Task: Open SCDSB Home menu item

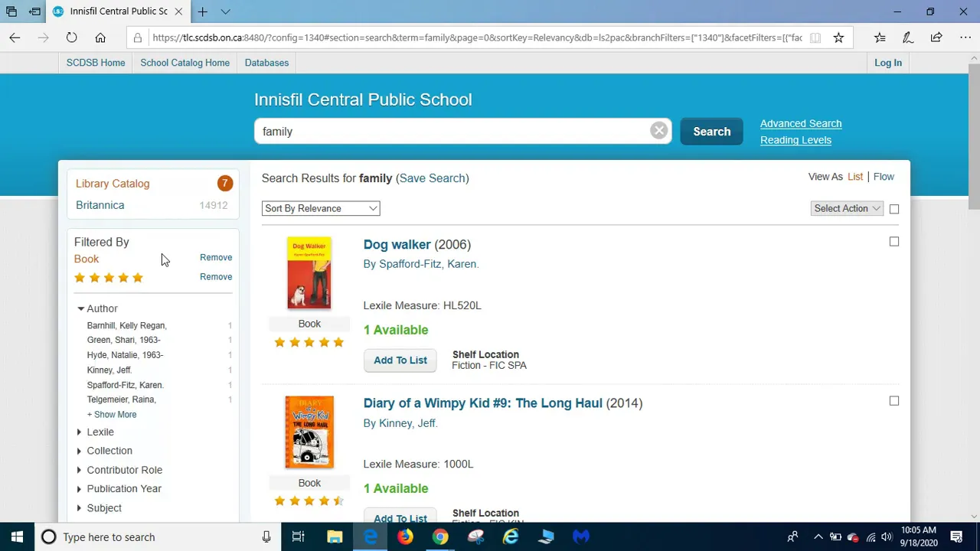Action: pos(96,63)
